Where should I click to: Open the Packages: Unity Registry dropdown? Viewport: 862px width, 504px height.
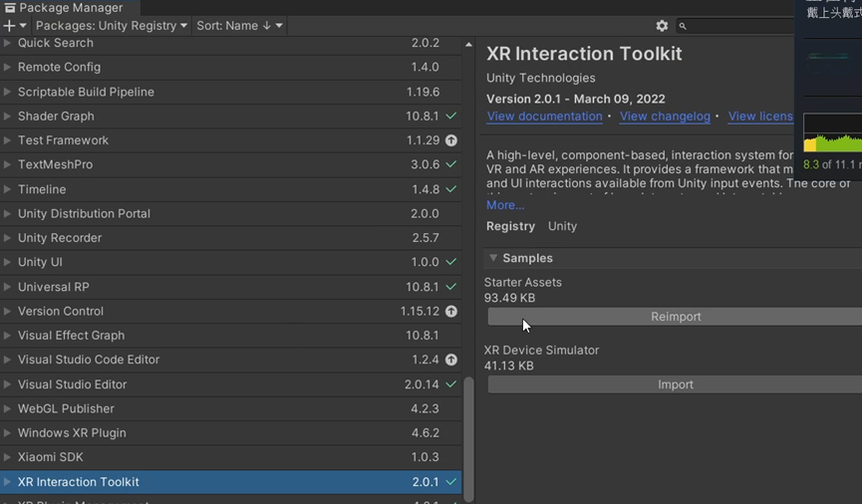point(112,26)
